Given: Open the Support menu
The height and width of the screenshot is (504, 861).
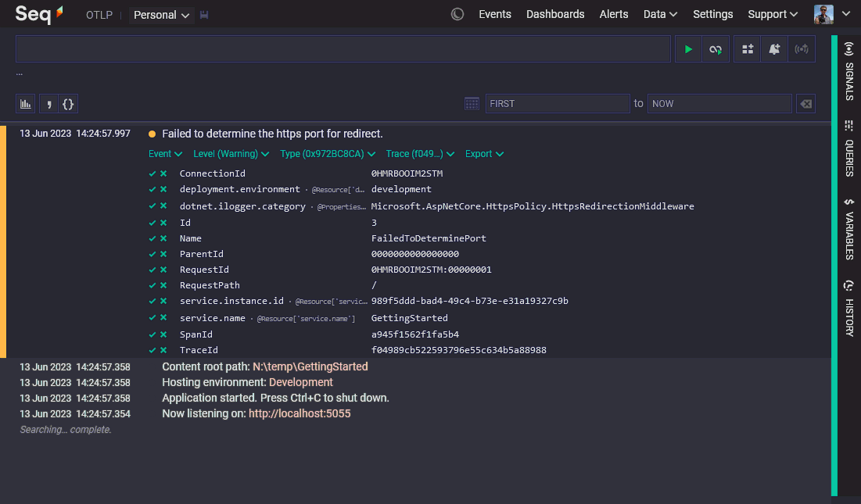Looking at the screenshot, I should click(773, 14).
